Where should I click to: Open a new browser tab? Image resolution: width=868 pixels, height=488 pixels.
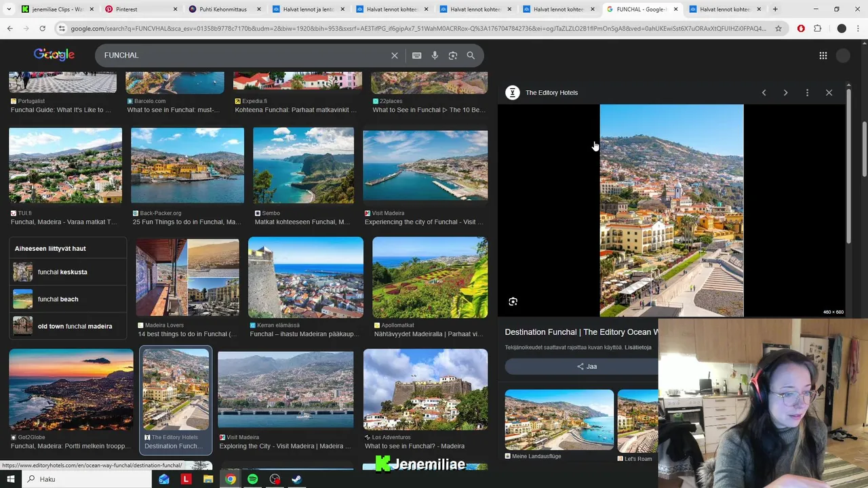click(x=775, y=9)
